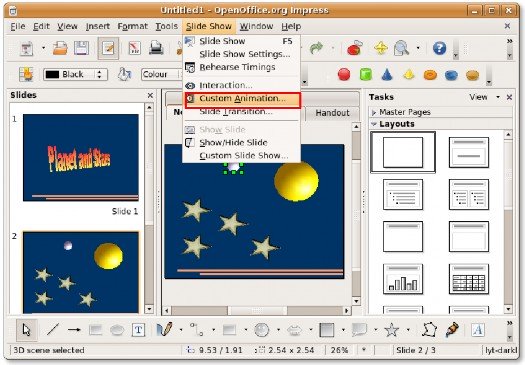Choose Slide Show Settings from menu
The image size is (525, 365).
[244, 54]
